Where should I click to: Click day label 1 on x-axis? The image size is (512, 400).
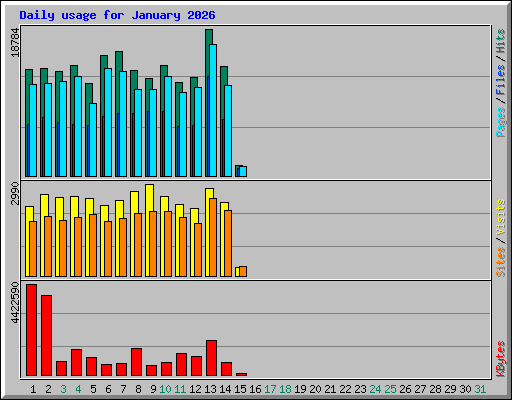point(33,389)
